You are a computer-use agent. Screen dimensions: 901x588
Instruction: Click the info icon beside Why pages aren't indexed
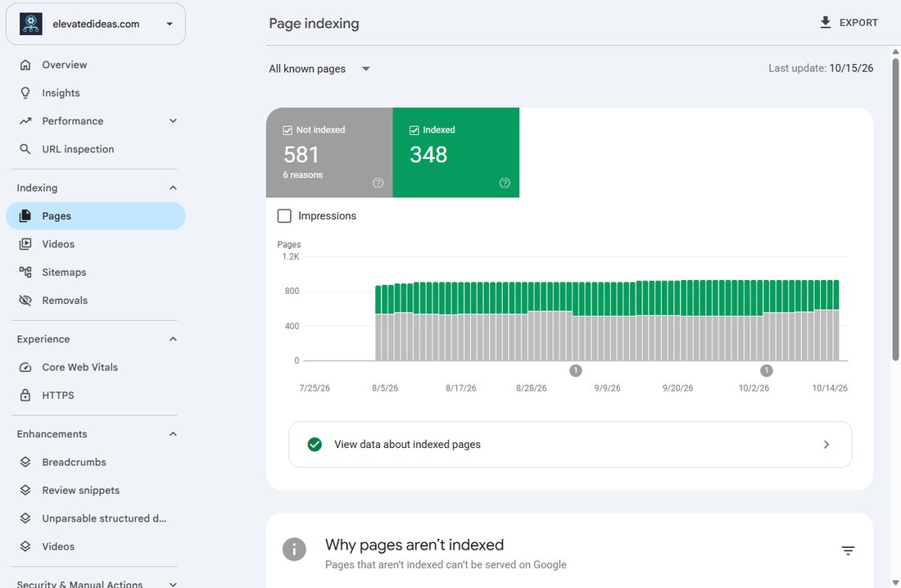[294, 550]
